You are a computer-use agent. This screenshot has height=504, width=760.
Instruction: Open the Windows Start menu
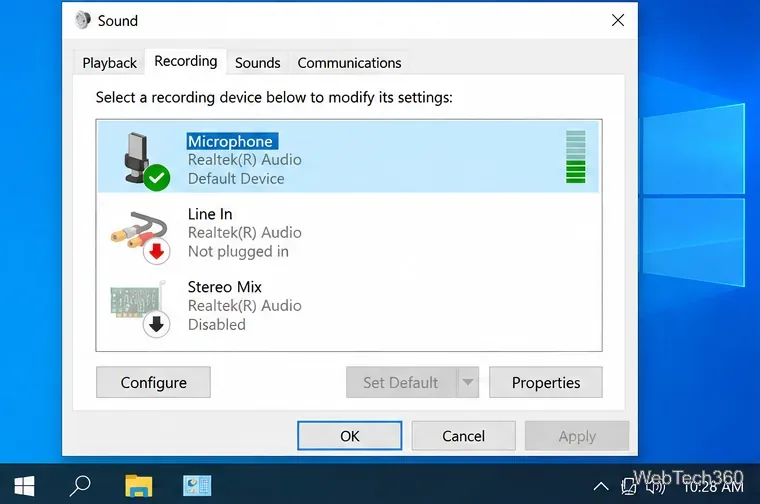pyautogui.click(x=24, y=485)
